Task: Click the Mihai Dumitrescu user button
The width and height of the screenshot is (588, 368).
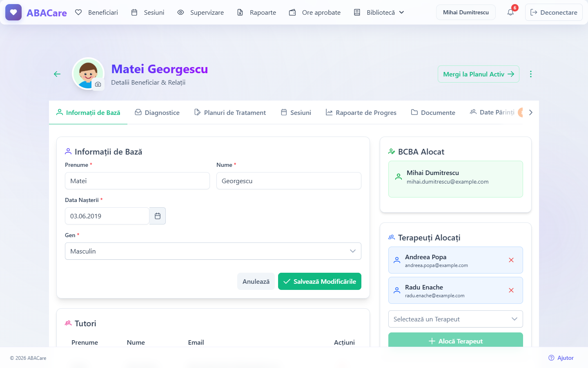Action: (466, 12)
